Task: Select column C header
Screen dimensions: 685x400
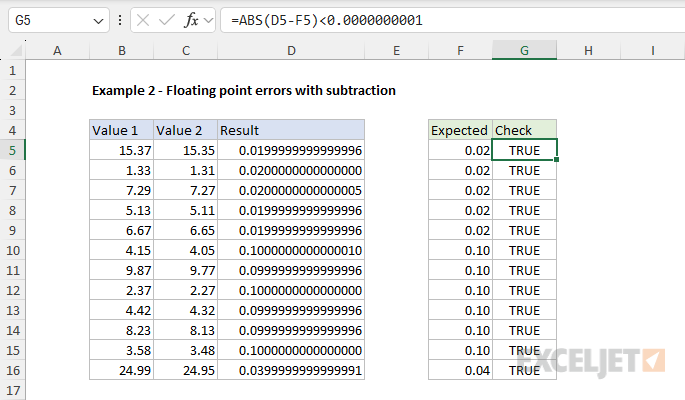Action: click(186, 51)
